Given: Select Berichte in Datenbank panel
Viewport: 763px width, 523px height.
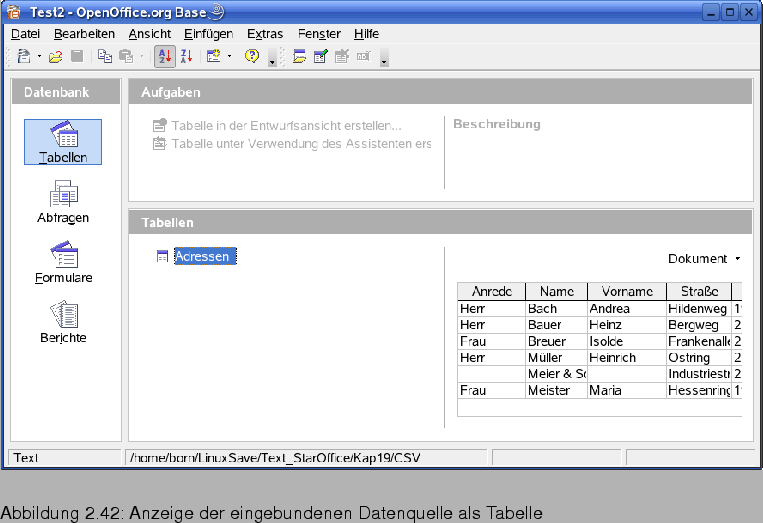Looking at the screenshot, I should [63, 322].
